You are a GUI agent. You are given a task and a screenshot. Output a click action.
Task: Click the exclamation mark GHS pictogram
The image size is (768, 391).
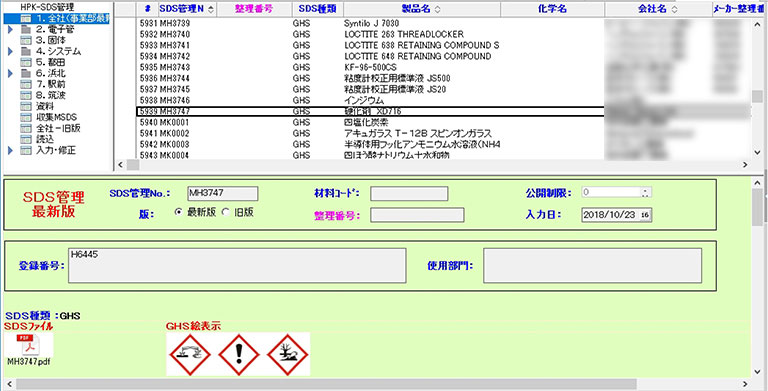pyautogui.click(x=239, y=355)
